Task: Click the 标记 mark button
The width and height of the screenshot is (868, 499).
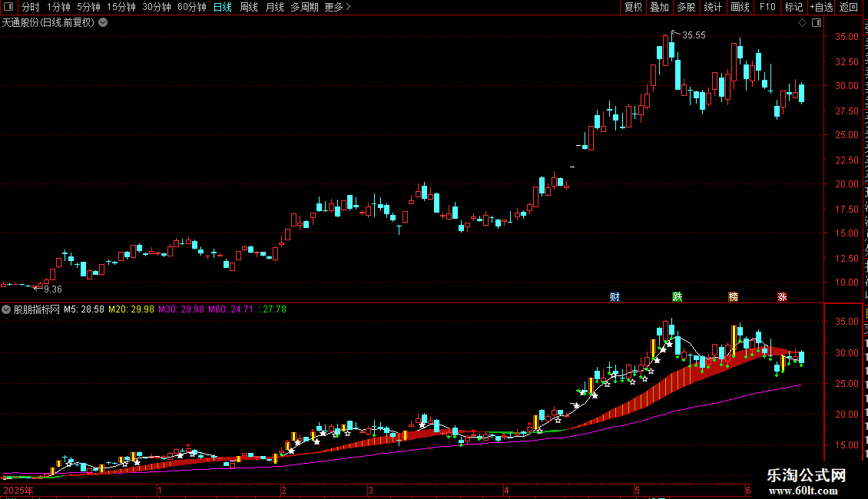Action: point(793,7)
